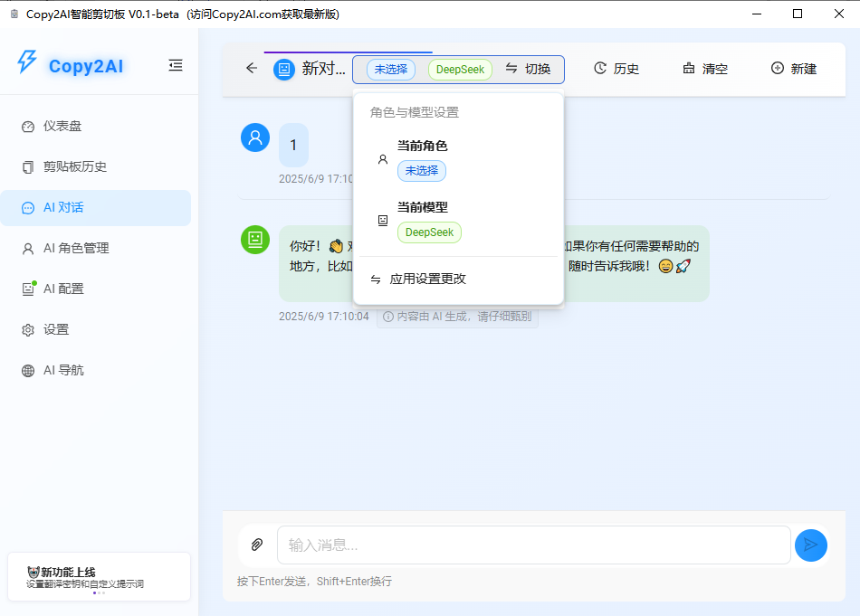Image resolution: width=860 pixels, height=616 pixels.
Task: Open AI 配置 page
Action: pos(63,289)
